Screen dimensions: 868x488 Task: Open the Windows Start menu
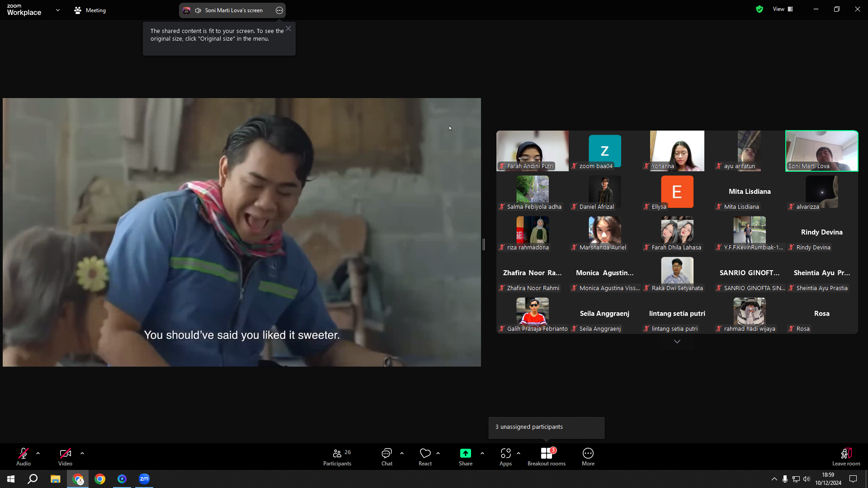[x=11, y=479]
